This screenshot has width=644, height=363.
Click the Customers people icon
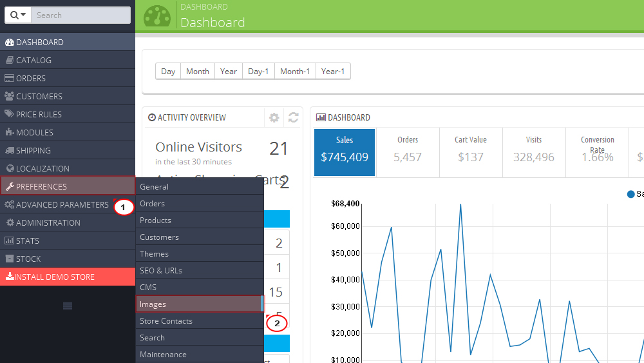click(9, 96)
